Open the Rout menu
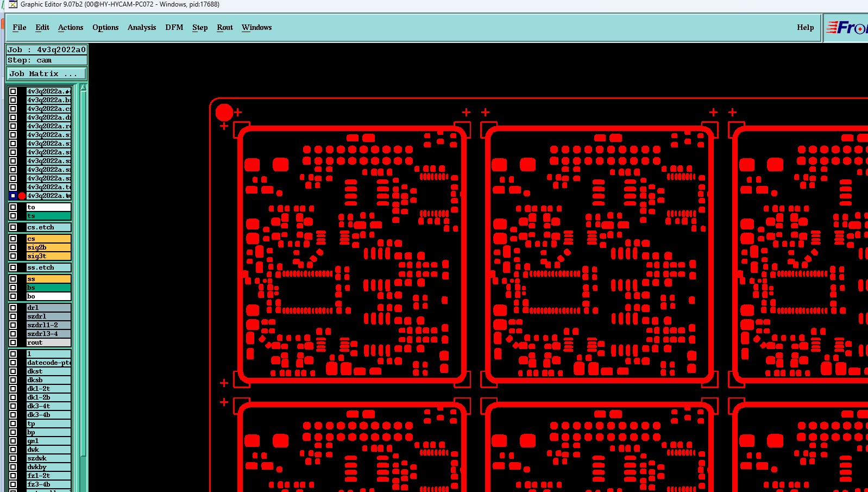The height and width of the screenshot is (492, 868). [x=225, y=28]
